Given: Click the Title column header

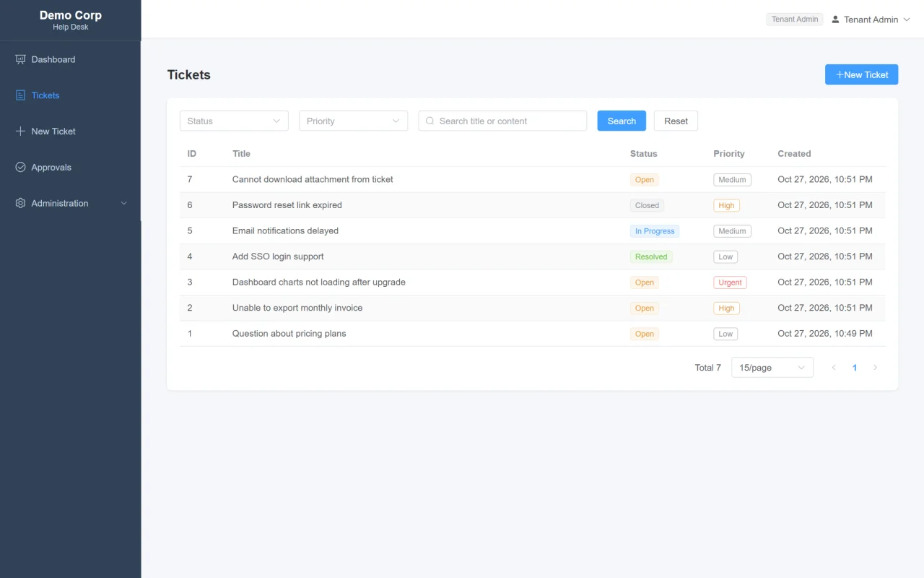Looking at the screenshot, I should point(241,154).
